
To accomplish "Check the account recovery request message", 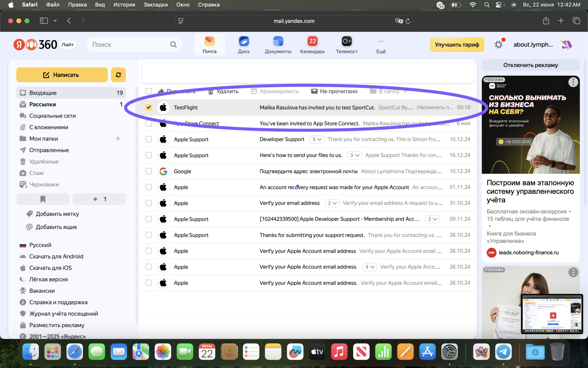I will (x=149, y=187).
